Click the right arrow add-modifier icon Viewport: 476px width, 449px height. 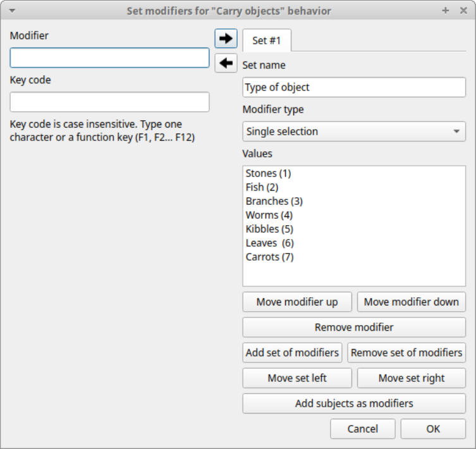pyautogui.click(x=226, y=39)
